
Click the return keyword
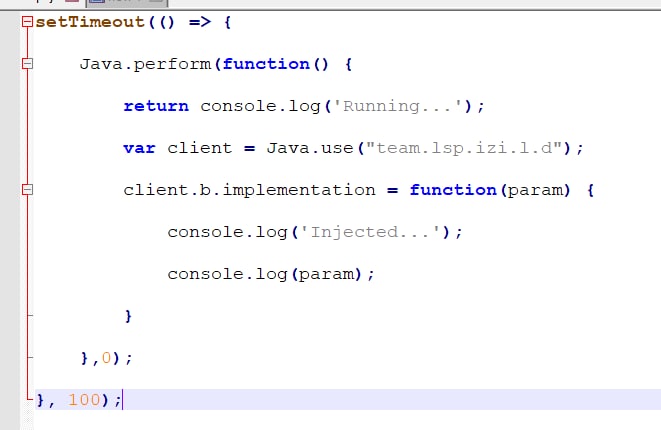(156, 106)
